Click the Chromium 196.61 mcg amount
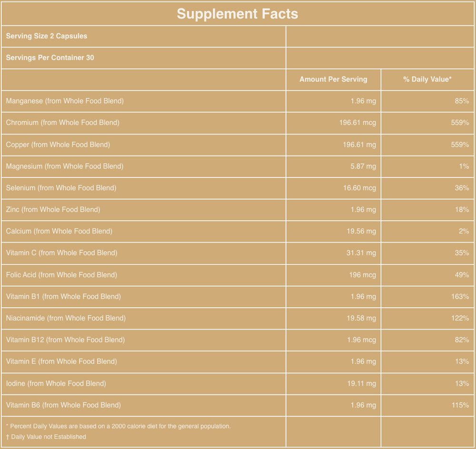 tap(357, 123)
